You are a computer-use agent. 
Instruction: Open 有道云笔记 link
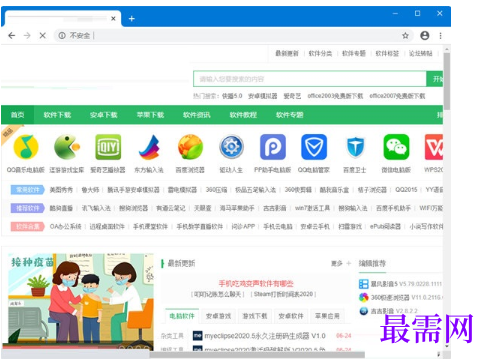click(171, 208)
